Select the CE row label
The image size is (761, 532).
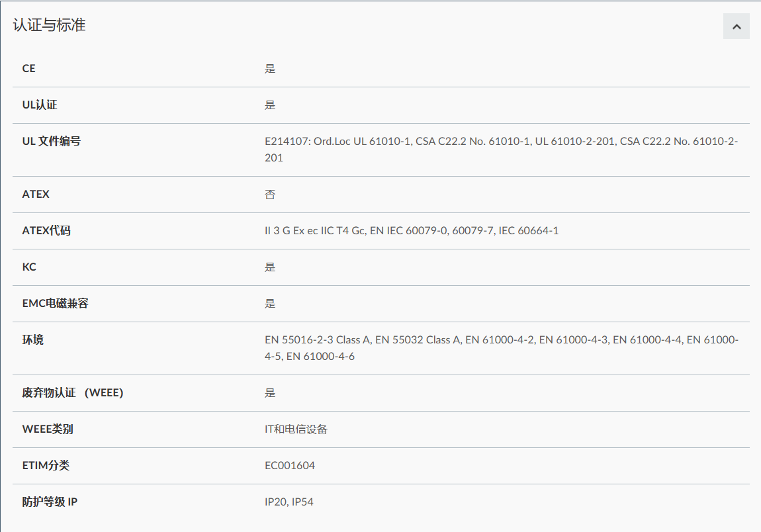coord(29,68)
